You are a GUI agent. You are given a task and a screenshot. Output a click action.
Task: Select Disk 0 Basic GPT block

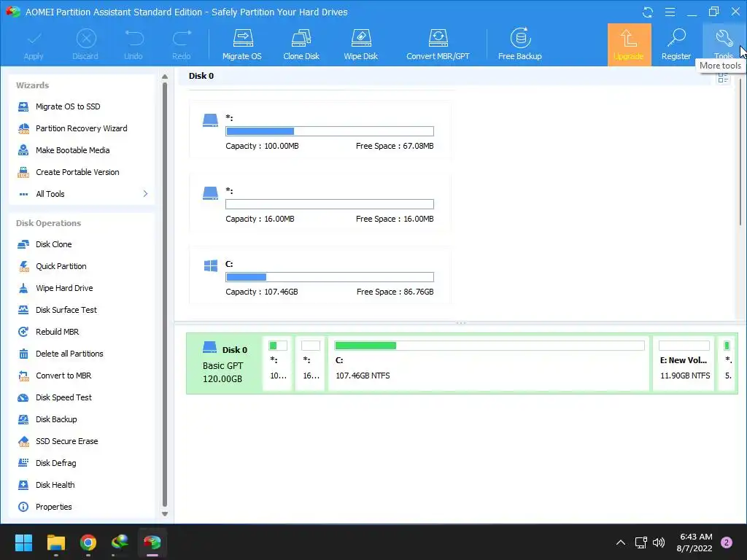[x=224, y=364]
